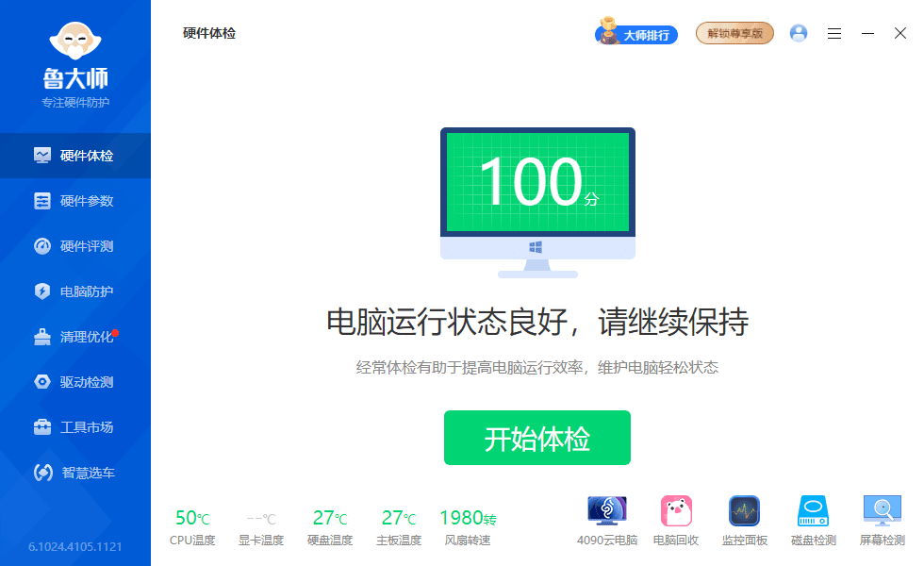The image size is (924, 566).
Task: Run the 屏幕检测 screen detection tool
Action: pyautogui.click(x=882, y=518)
